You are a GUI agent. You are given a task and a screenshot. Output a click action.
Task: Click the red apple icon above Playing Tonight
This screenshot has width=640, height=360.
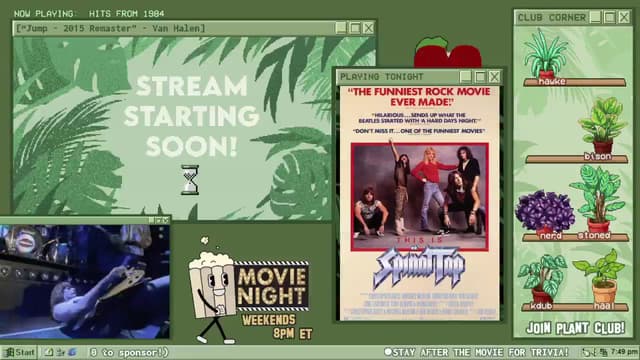448,52
